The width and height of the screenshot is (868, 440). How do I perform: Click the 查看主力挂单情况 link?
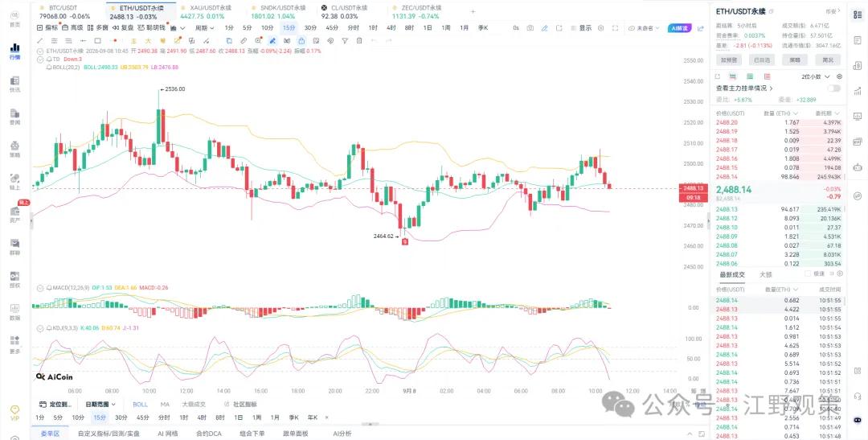pyautogui.click(x=744, y=88)
